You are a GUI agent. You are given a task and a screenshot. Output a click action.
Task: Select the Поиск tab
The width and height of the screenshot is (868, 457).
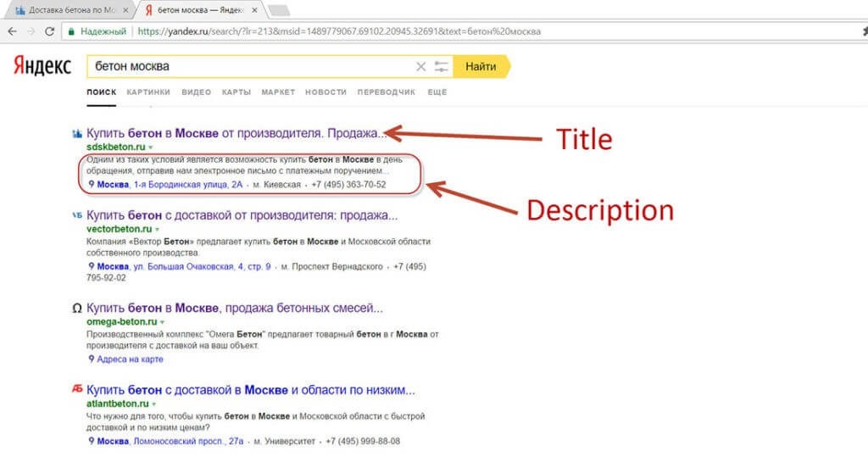[x=102, y=92]
